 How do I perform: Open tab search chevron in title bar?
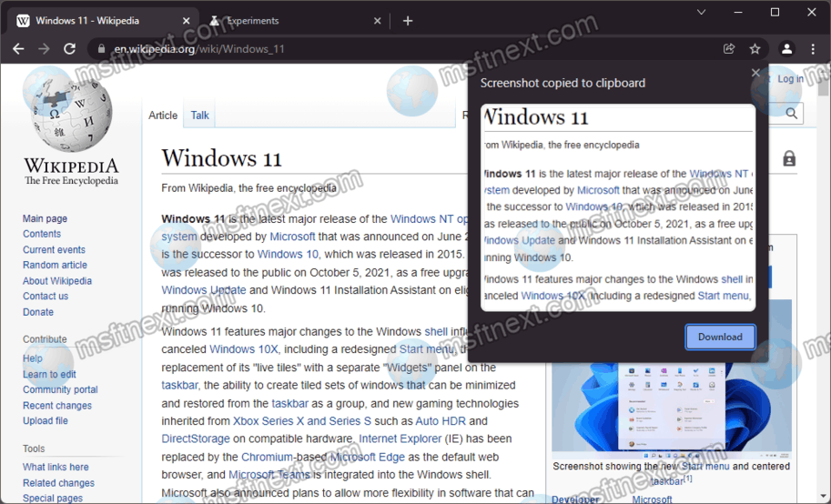tap(701, 12)
